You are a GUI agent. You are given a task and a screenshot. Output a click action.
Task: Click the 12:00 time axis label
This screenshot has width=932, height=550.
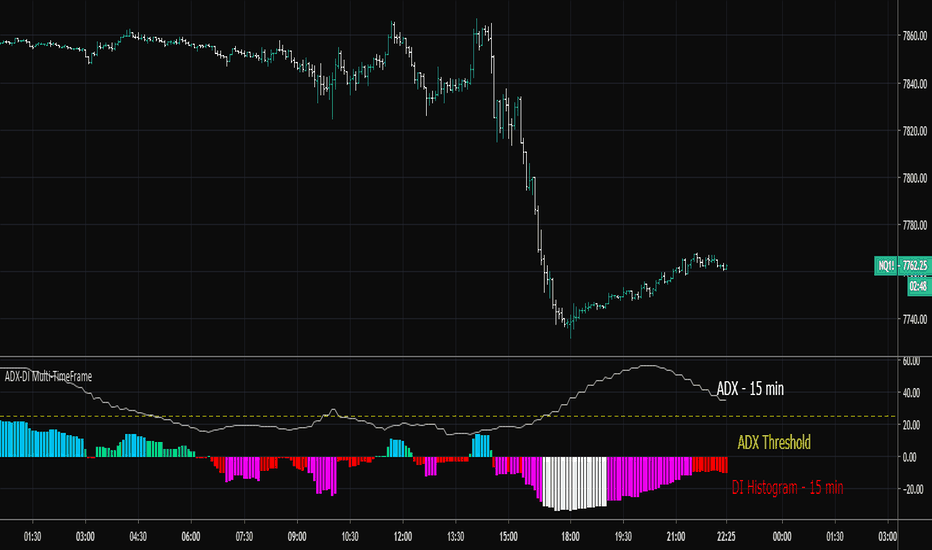[402, 537]
